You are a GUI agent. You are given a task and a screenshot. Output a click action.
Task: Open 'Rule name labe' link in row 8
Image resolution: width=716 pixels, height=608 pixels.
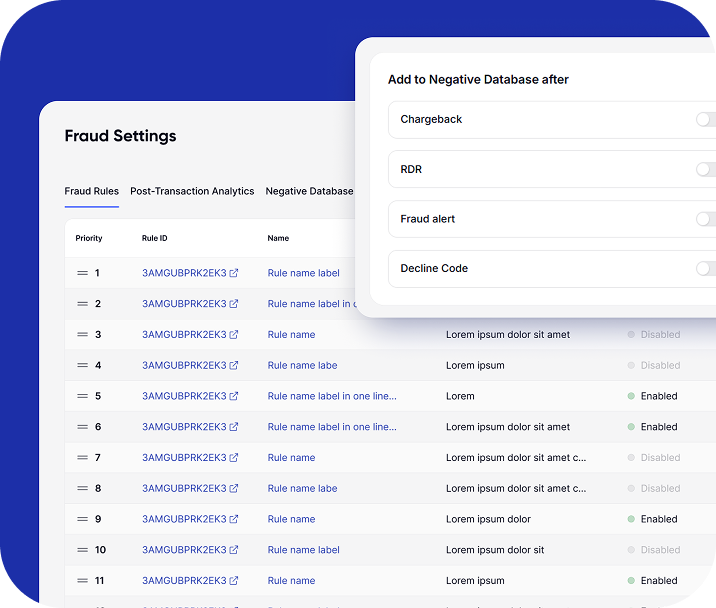[x=302, y=488]
